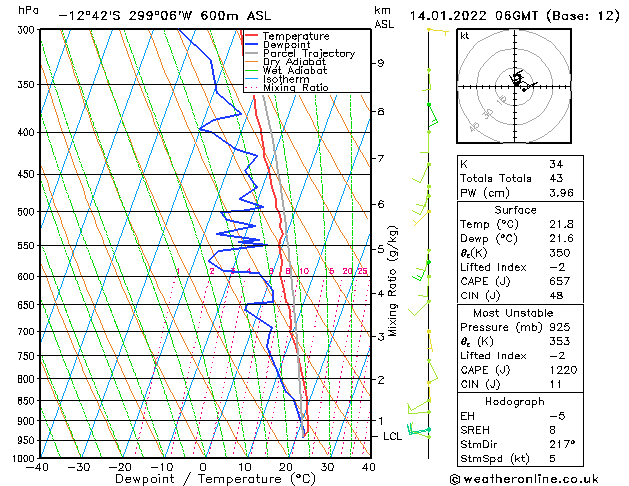
Task: Click the StmDir value 217°
Action: (x=562, y=445)
